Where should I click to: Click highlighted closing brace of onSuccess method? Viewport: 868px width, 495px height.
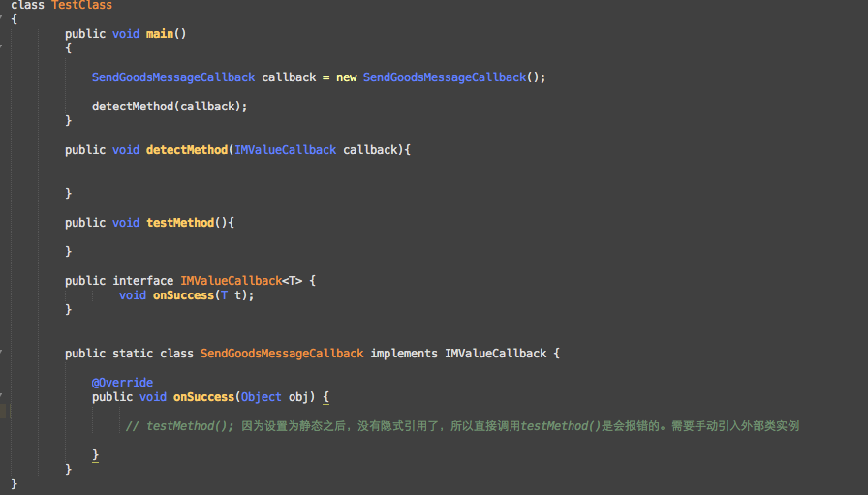[95, 455]
